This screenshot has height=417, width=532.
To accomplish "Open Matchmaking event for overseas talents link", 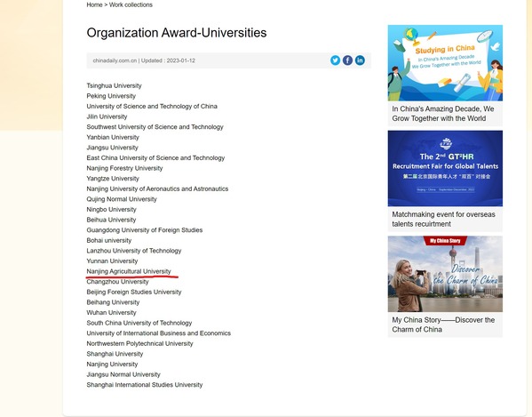I will (x=443, y=220).
